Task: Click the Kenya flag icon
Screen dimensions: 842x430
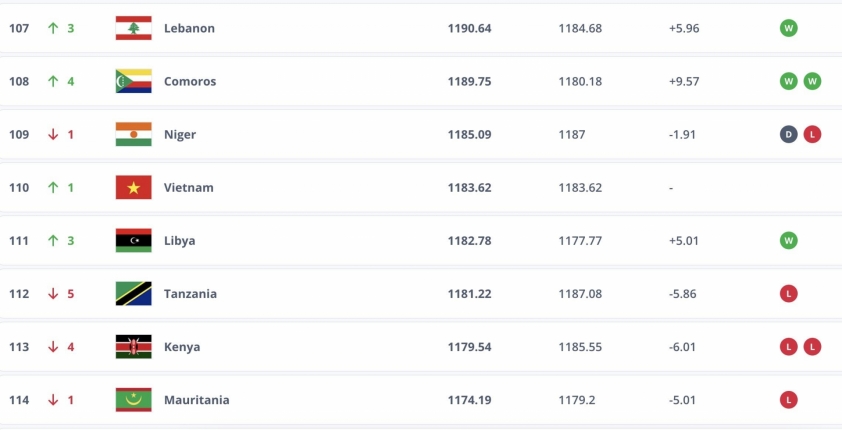Action: click(133, 347)
